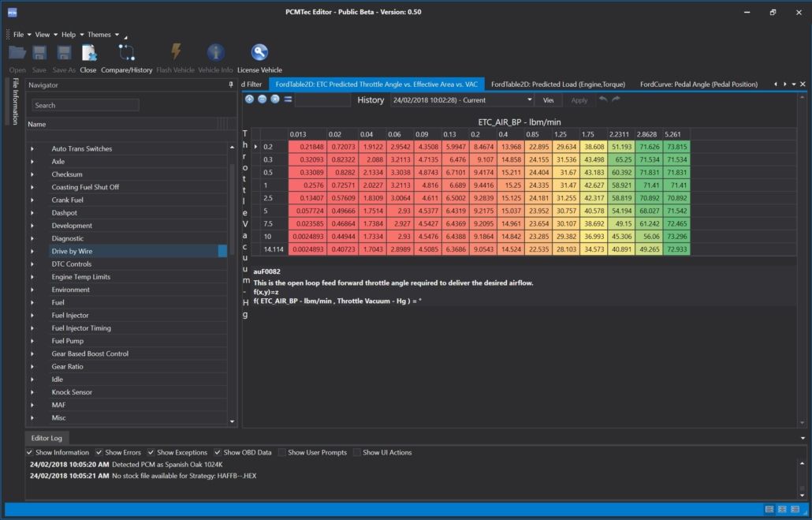Expand the Checksum tree node
Image resolution: width=812 pixels, height=520 pixels.
pyautogui.click(x=32, y=174)
